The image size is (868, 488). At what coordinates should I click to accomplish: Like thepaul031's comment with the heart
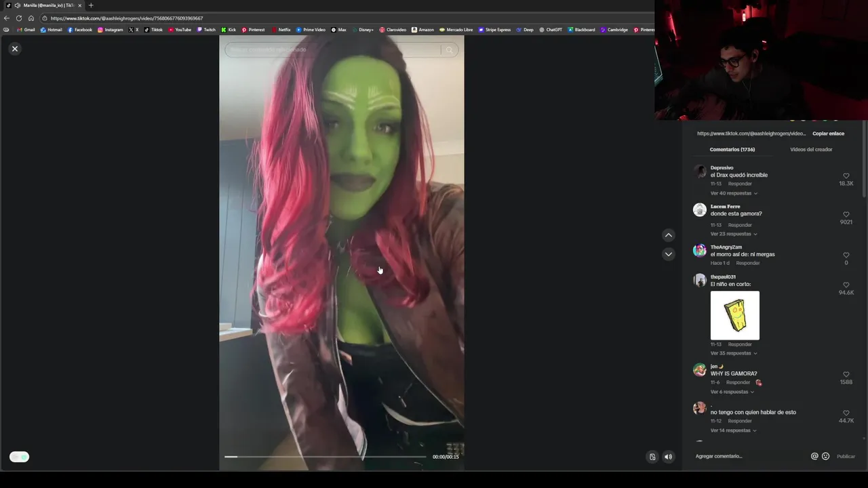coord(846,285)
